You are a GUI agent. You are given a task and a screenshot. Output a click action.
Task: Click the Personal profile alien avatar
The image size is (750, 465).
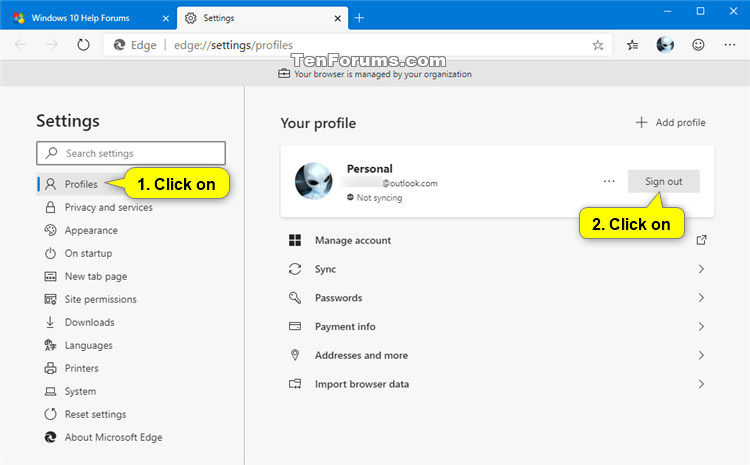313,181
